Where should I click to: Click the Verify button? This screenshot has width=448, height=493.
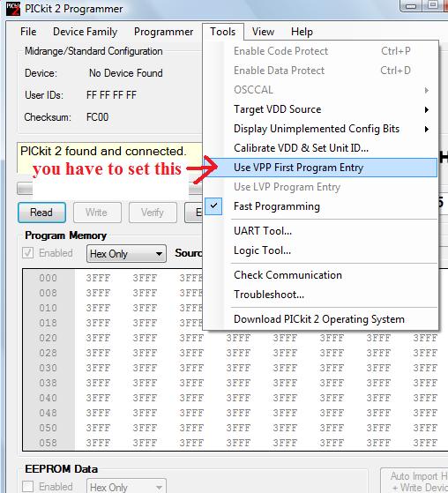click(x=153, y=213)
